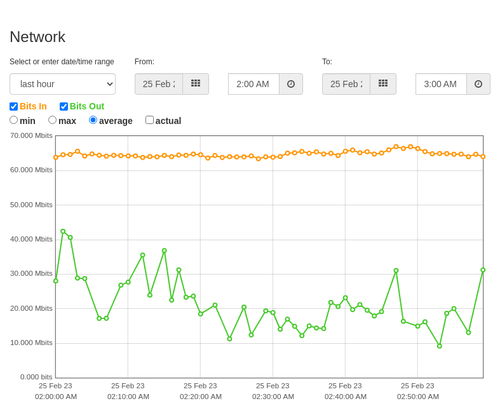500x403 pixels.
Task: Click the 02:10:00 AM time axis label
Action: tap(128, 397)
